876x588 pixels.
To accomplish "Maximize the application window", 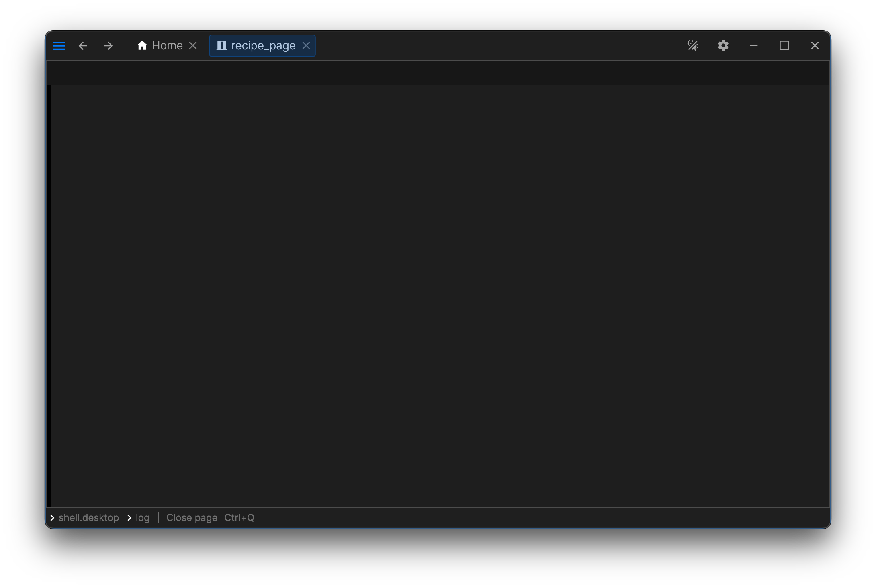I will point(784,46).
